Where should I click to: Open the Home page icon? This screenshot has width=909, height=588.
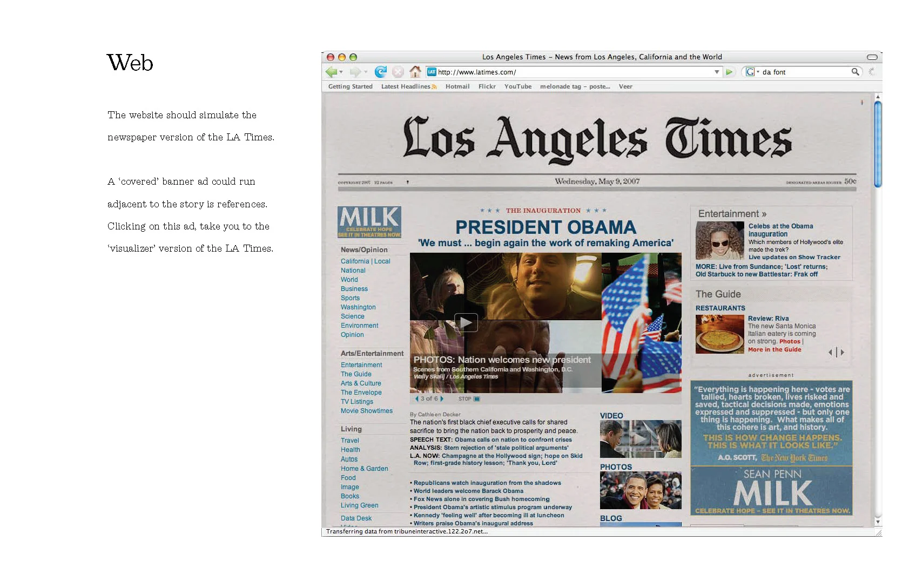click(415, 71)
